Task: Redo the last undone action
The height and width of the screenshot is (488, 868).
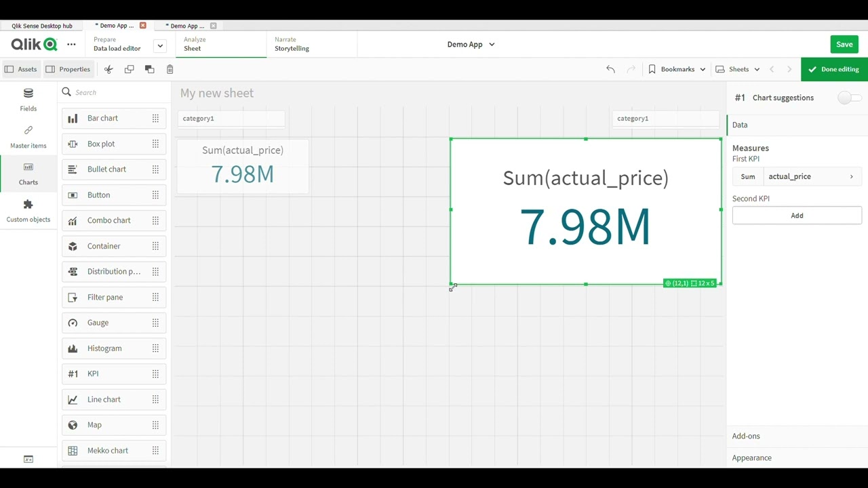Action: pos(631,69)
